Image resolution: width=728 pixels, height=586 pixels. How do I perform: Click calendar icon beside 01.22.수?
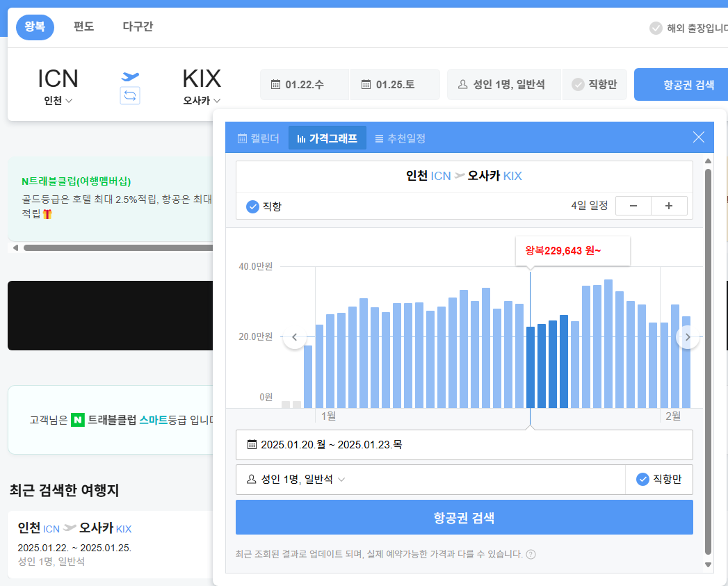tap(276, 85)
